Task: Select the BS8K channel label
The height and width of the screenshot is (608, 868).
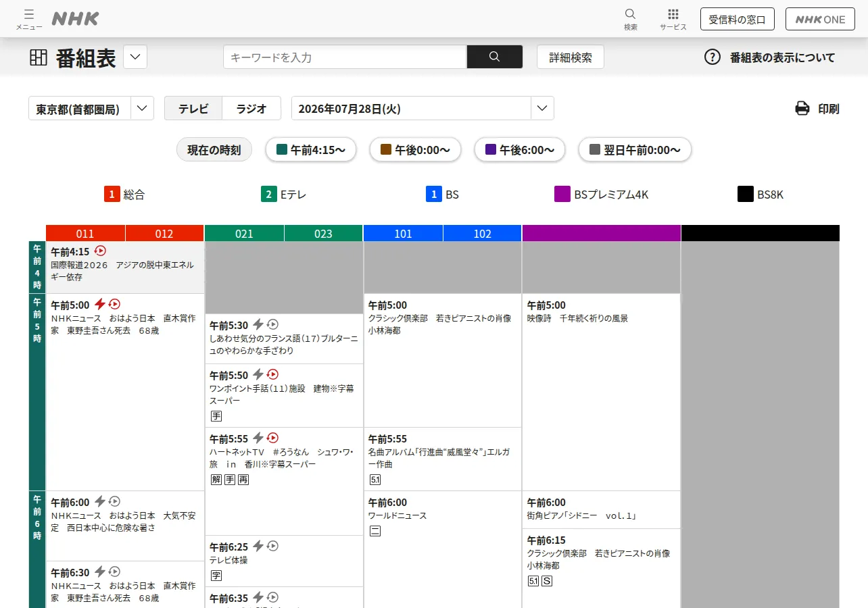Action: [x=761, y=195]
